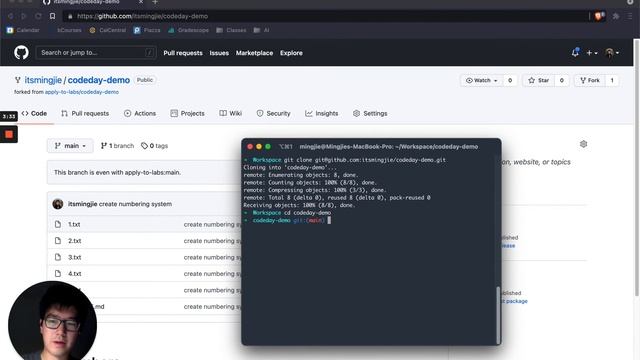Image resolution: width=640 pixels, height=360 pixels.
Task: Open the Gradescope bookmark
Action: tap(188, 30)
